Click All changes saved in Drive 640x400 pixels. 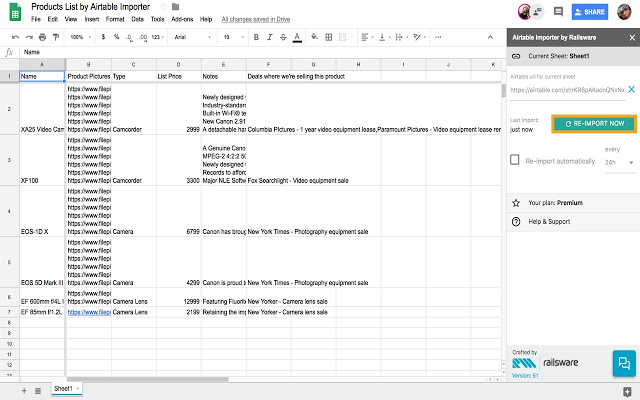256,19
